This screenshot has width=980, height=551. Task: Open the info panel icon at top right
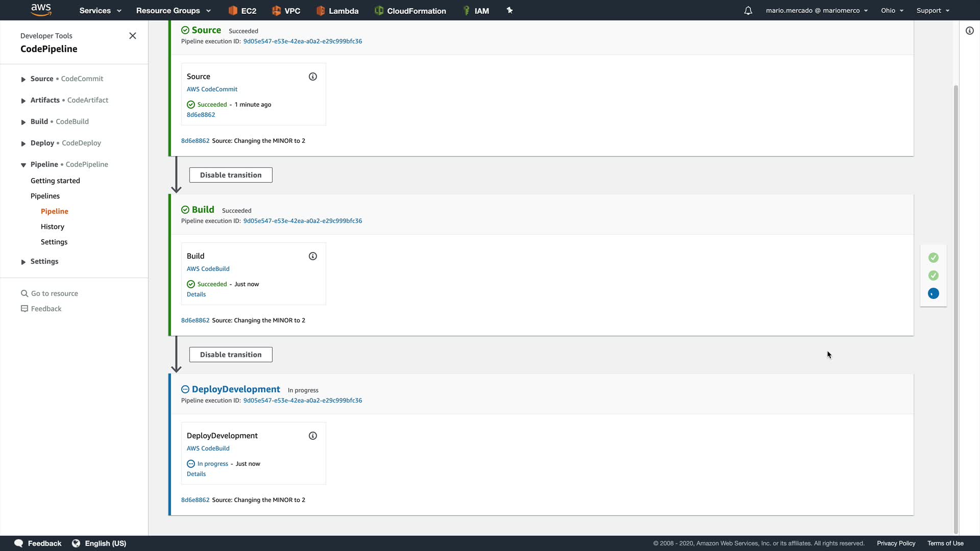pos(970,31)
